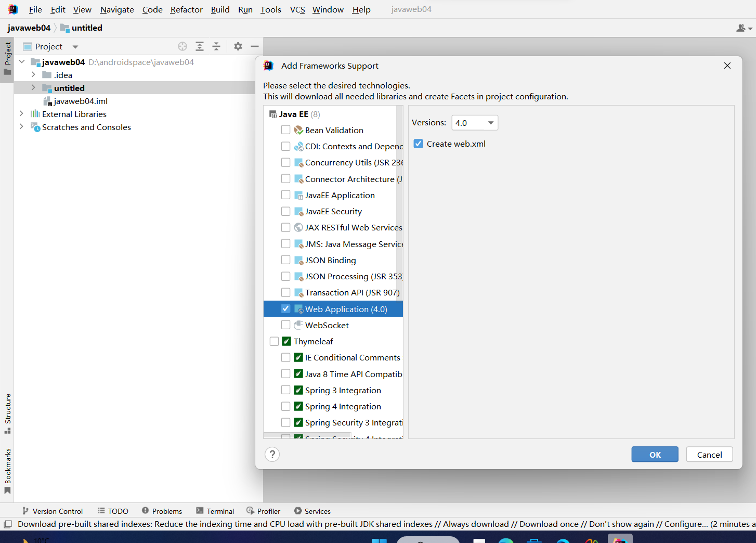Click External Libraries icon in tree
This screenshot has height=543, width=756.
click(35, 114)
